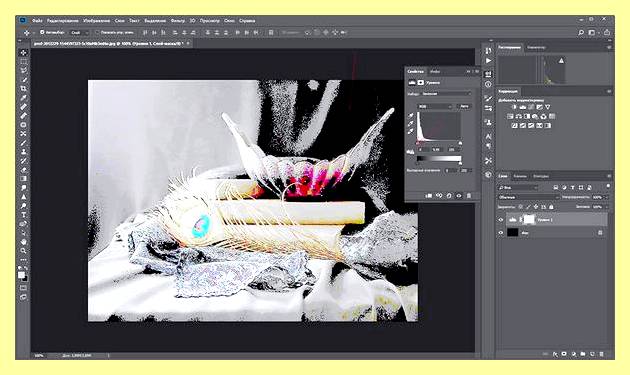The height and width of the screenshot is (375, 630).
Task: Hide the Фон background layer
Action: 501,233
